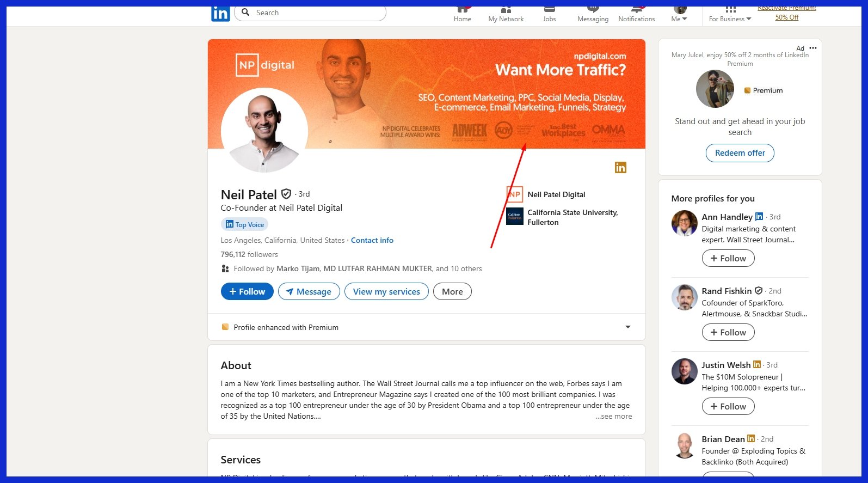Click the NP digital banner image
This screenshot has width=868, height=483.
click(x=427, y=94)
